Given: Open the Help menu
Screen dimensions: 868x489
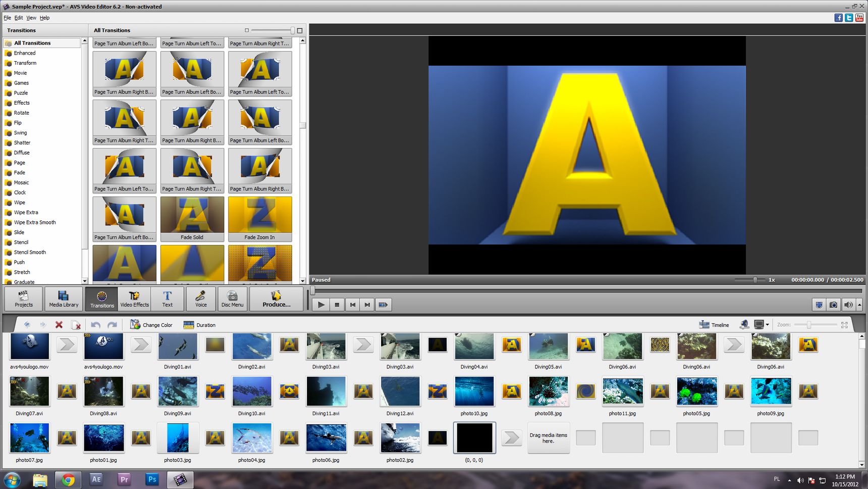Looking at the screenshot, I should click(x=44, y=18).
